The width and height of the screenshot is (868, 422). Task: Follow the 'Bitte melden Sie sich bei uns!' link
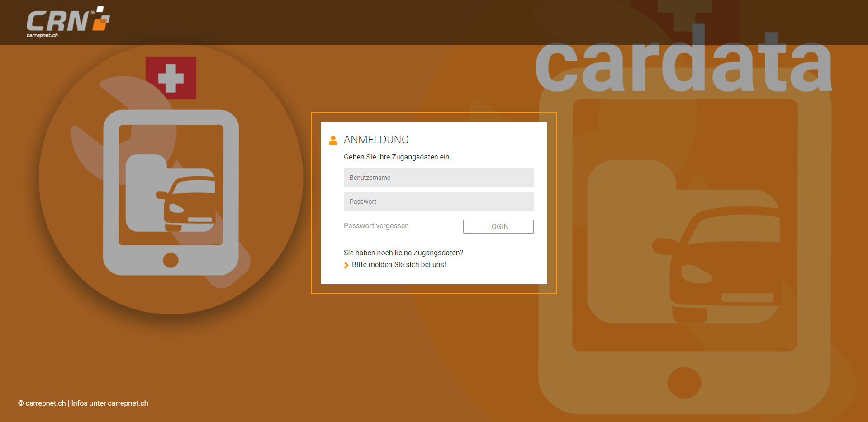pyautogui.click(x=398, y=265)
